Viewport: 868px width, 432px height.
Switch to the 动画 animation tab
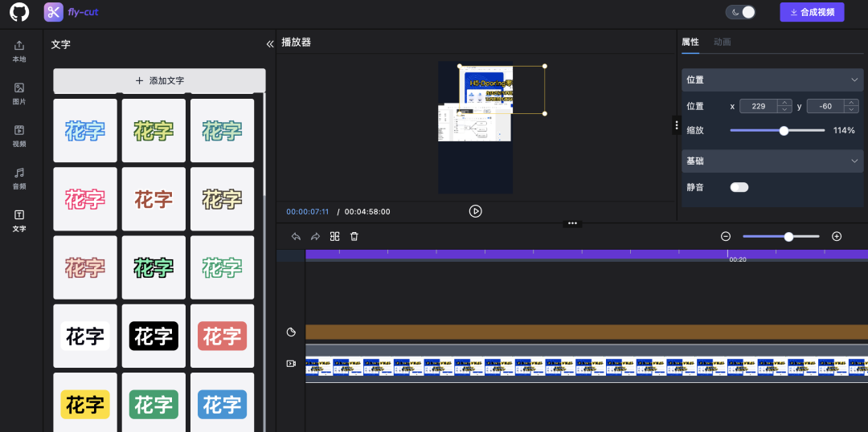723,42
